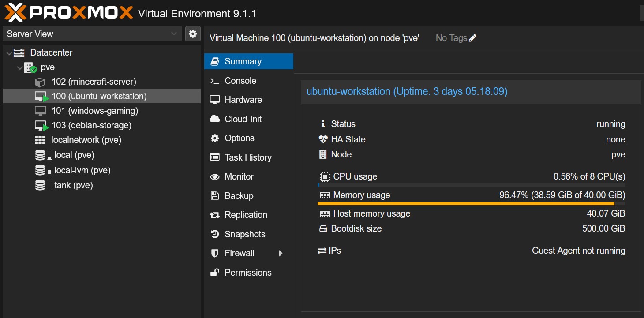Open the Hardware tab
Image resolution: width=644 pixels, height=318 pixels.
click(x=249, y=100)
